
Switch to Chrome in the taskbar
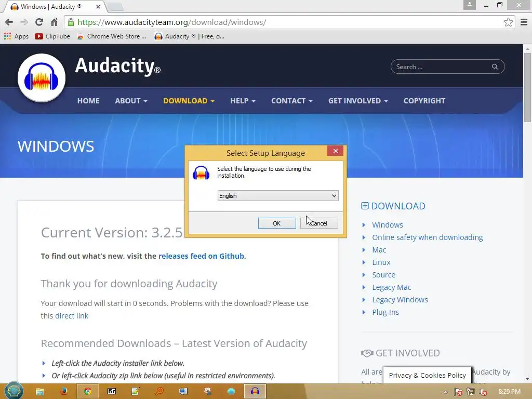coord(87,392)
